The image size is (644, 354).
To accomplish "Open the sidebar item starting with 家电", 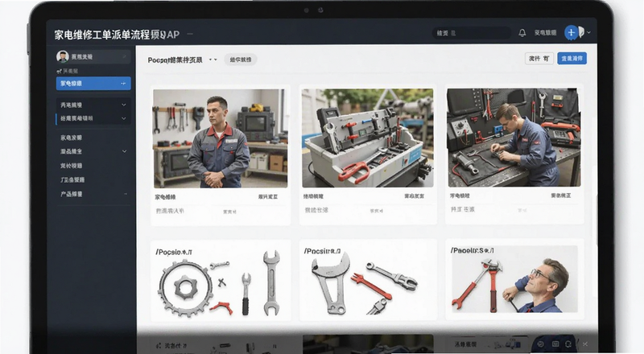I will 71,138.
